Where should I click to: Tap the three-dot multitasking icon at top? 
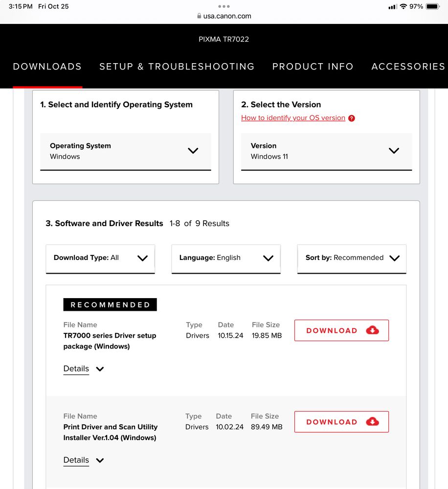(x=224, y=6)
